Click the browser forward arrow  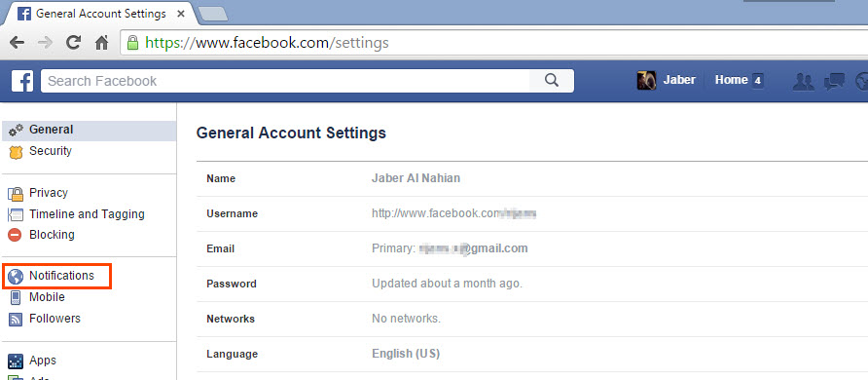[45, 43]
